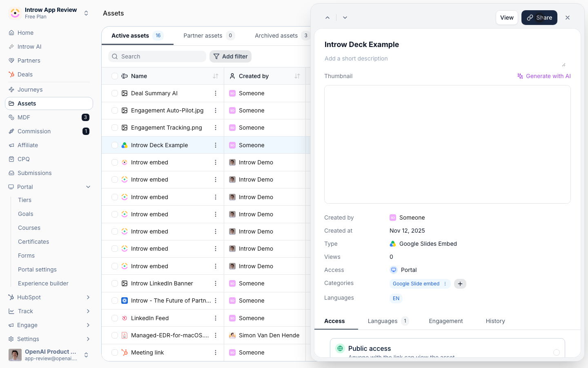This screenshot has height=368, width=588.
Task: Open the Deals HubSpot section
Action: (49, 74)
